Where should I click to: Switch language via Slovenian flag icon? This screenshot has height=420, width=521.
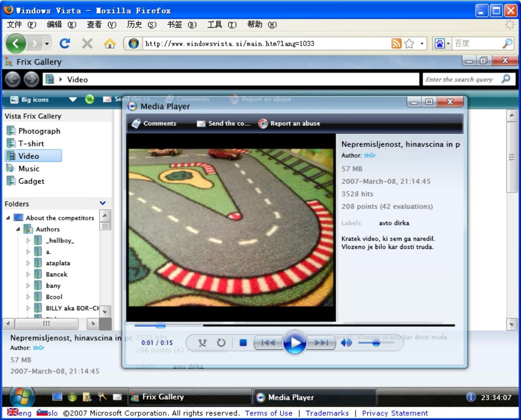(42, 412)
